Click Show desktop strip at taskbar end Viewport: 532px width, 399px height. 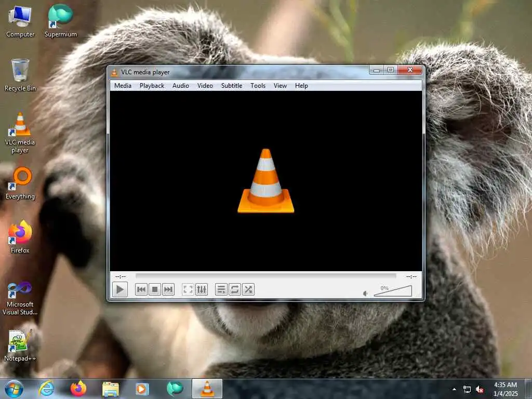[x=529, y=389]
